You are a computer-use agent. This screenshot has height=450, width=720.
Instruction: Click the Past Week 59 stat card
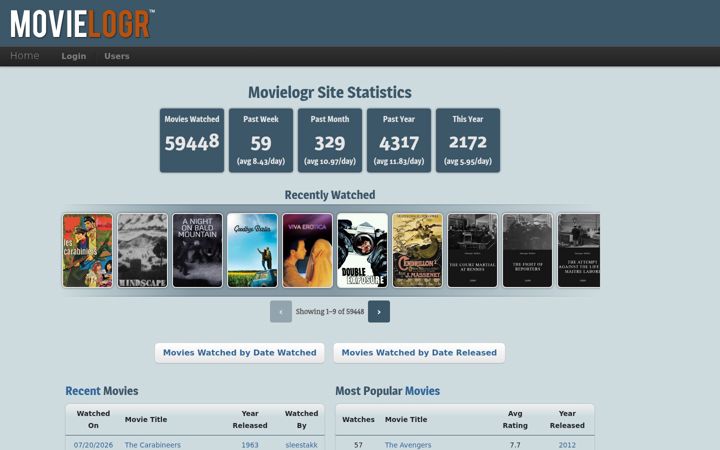(261, 141)
